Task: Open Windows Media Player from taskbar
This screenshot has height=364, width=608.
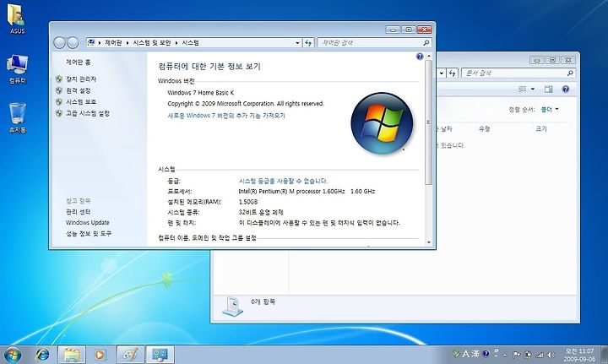Action: coord(100,355)
